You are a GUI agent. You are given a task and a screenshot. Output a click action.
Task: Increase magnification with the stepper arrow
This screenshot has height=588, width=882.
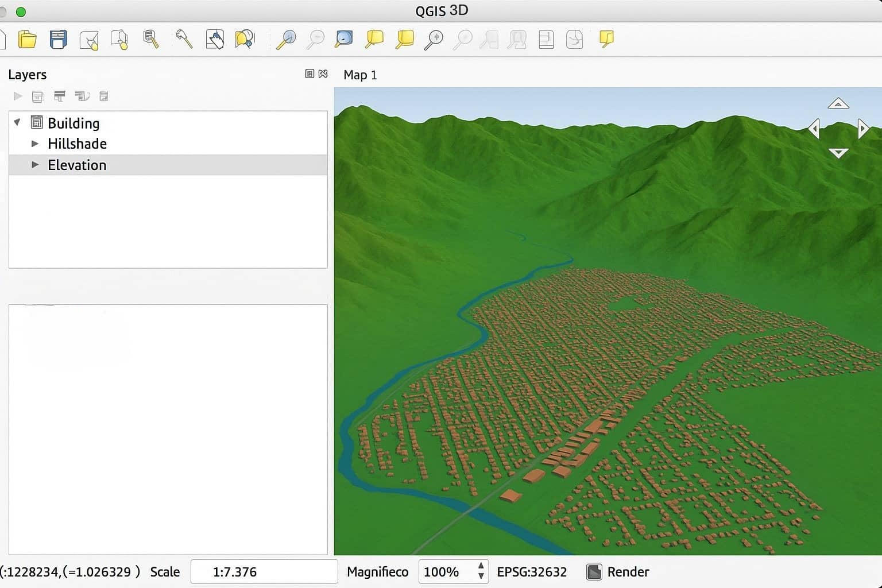(481, 567)
